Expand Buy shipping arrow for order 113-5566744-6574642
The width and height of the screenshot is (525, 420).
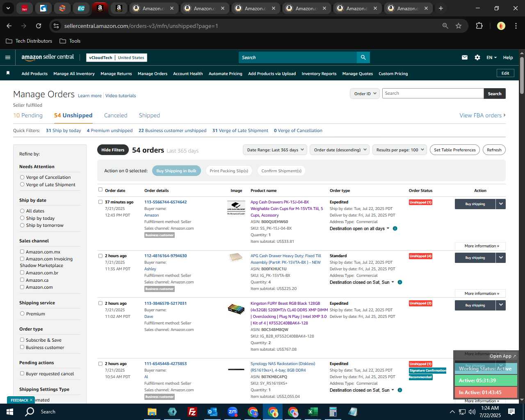click(501, 204)
